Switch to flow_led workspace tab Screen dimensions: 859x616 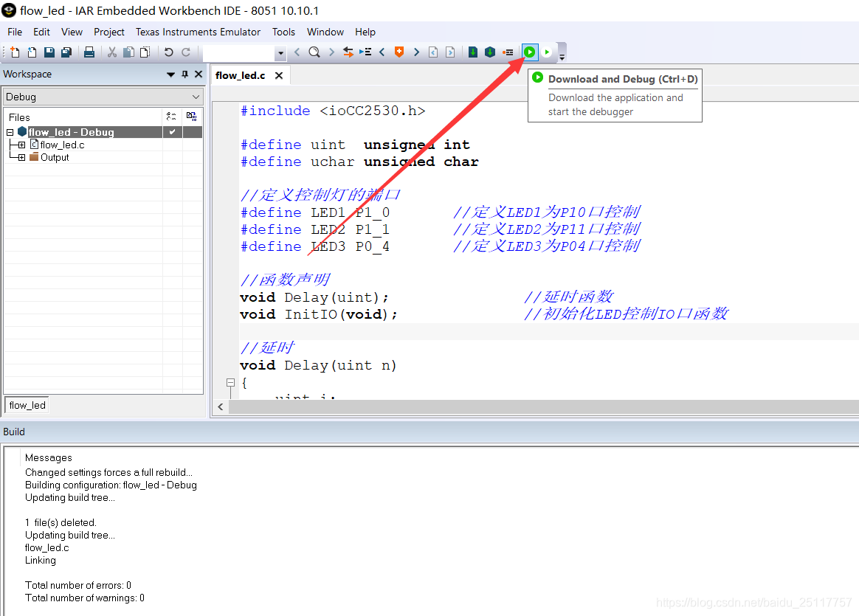click(27, 405)
